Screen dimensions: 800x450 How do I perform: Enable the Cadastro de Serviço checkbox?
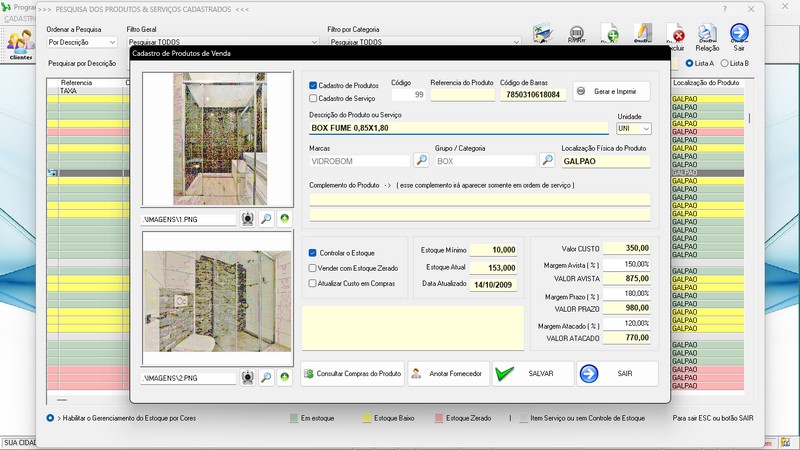(314, 98)
